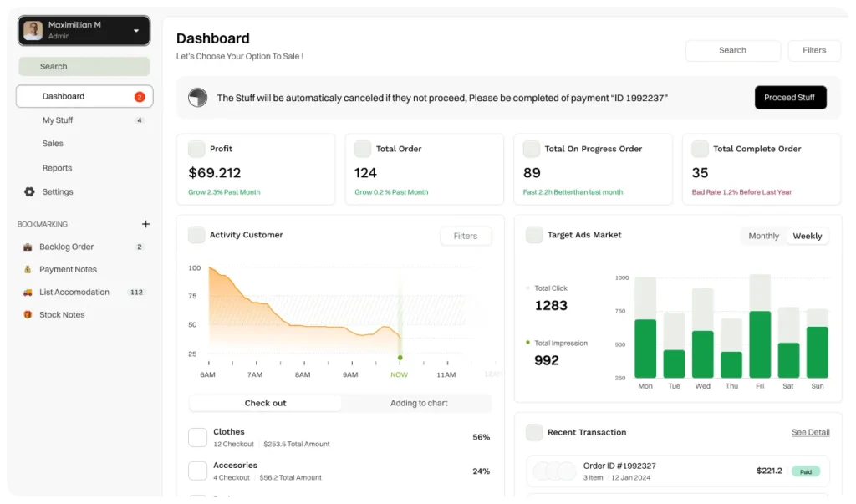Click the Payment Notes bookmark icon
856x504 pixels.
[28, 270]
